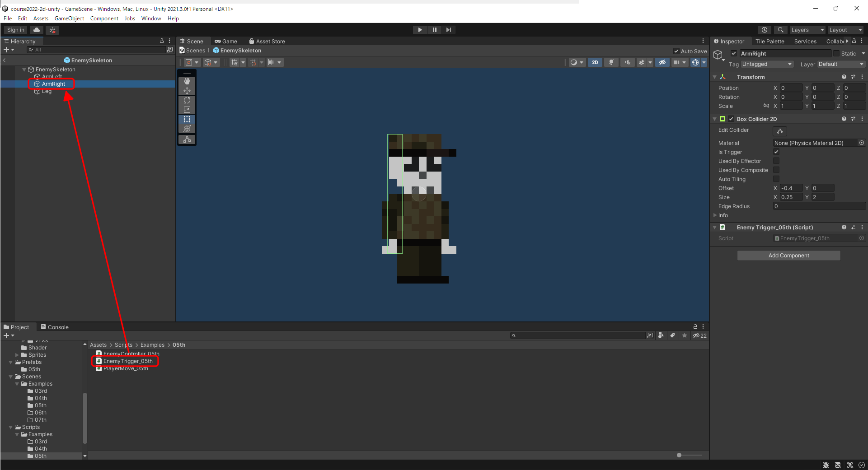Click Scenes breadcrumb in scene view

[192, 51]
